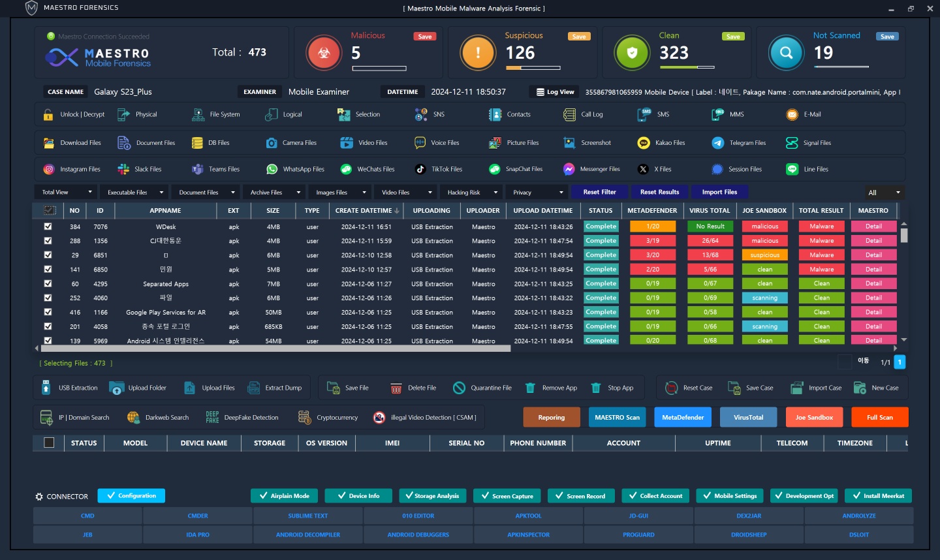Viewport: 940px width, 560px height.
Task: Open the Cryptocurrency search icon
Action: [304, 418]
